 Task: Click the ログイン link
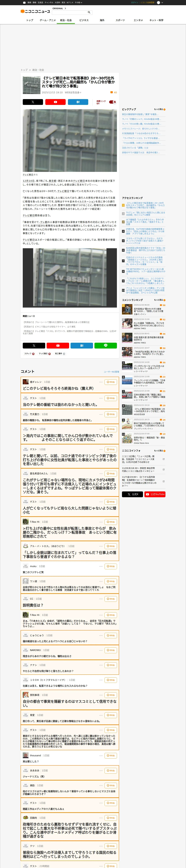click(x=135, y=2)
